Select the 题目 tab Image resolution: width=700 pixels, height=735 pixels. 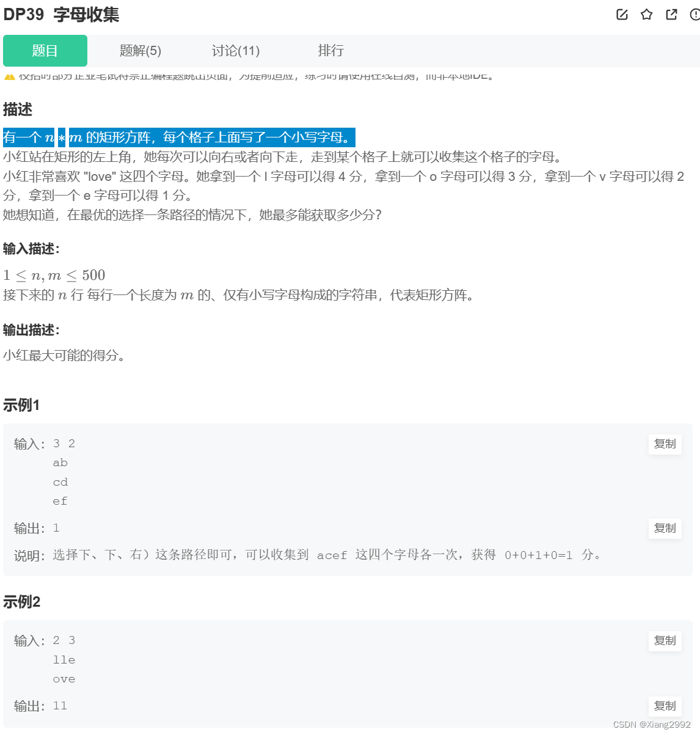(x=45, y=51)
